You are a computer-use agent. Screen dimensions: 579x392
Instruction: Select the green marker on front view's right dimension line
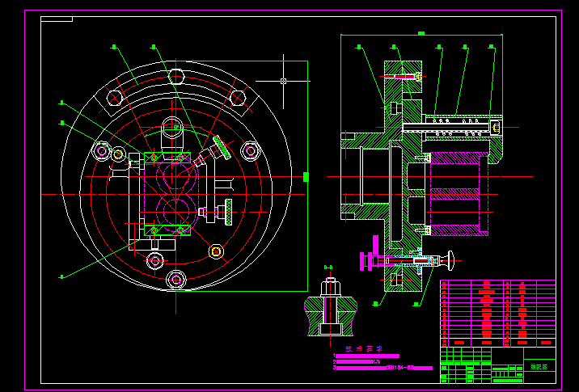(x=306, y=177)
